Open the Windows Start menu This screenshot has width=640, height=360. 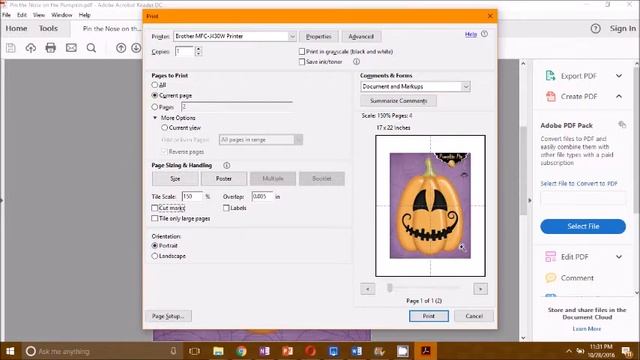click(x=10, y=351)
